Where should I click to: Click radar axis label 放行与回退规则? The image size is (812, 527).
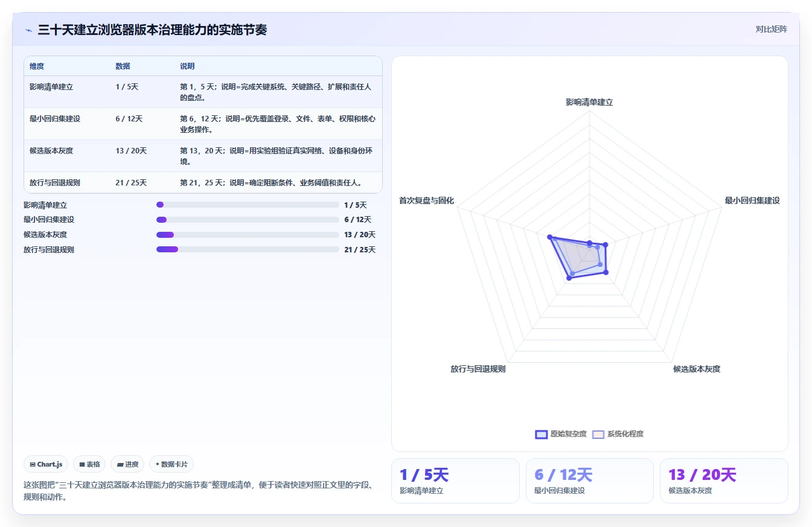coord(478,369)
